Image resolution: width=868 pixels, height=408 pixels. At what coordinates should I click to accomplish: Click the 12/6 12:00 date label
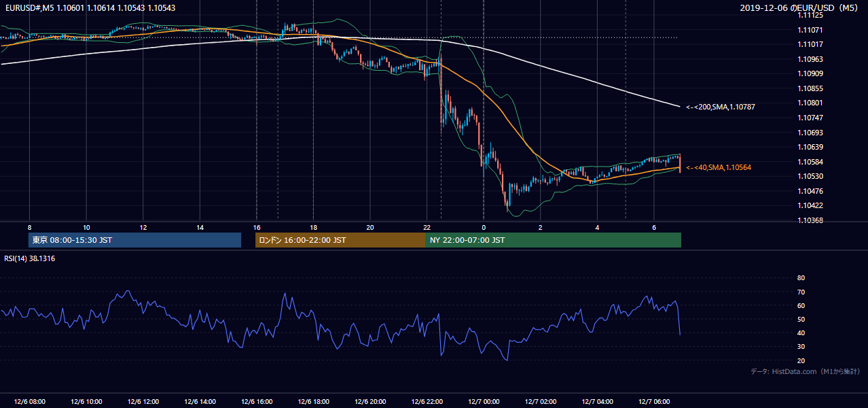click(143, 402)
